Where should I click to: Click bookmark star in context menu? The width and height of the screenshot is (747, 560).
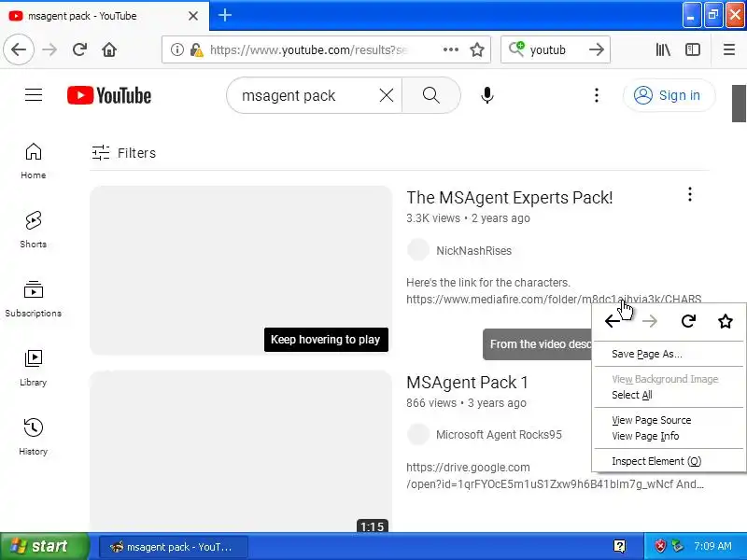pyautogui.click(x=726, y=321)
